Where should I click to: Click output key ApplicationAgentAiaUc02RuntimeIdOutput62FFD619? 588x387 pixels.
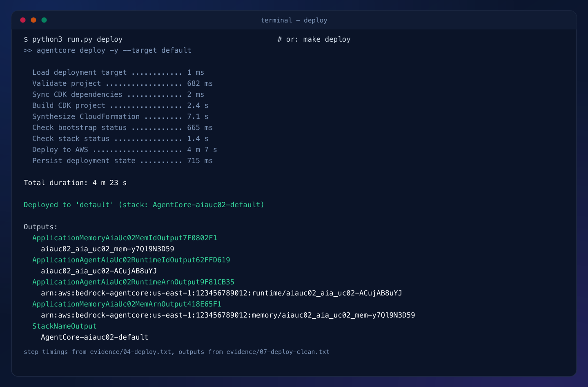coord(131,260)
